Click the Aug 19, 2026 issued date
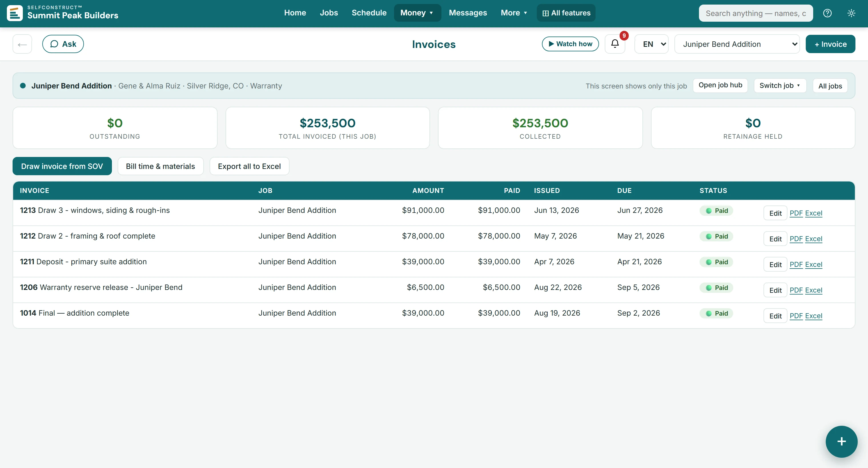This screenshot has width=868, height=468. click(557, 313)
